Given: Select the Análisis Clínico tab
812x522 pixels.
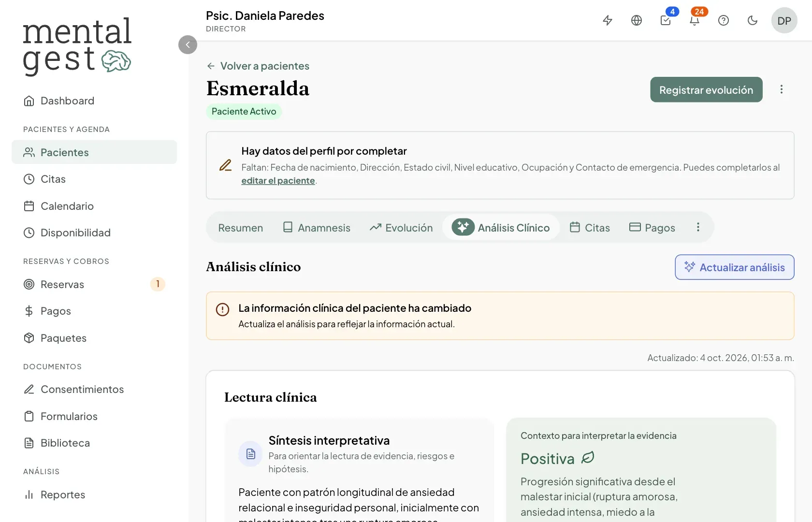Looking at the screenshot, I should click(x=501, y=227).
